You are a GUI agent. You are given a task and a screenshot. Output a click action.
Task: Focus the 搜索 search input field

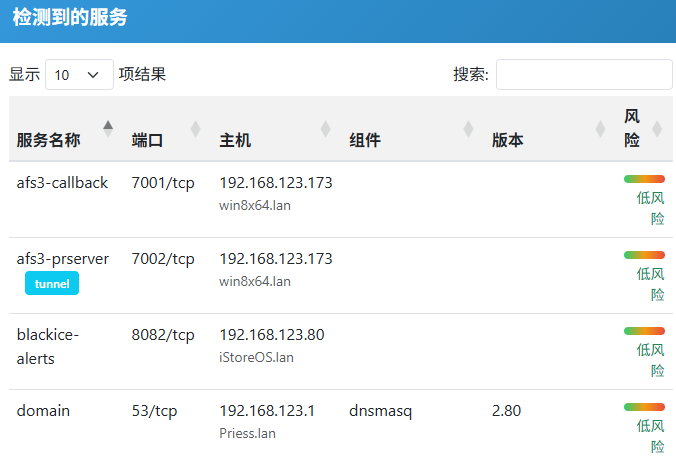pyautogui.click(x=584, y=75)
